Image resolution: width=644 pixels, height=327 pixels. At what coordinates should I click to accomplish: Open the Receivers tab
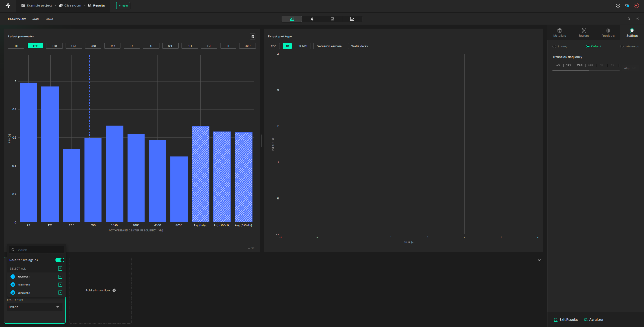pyautogui.click(x=608, y=33)
